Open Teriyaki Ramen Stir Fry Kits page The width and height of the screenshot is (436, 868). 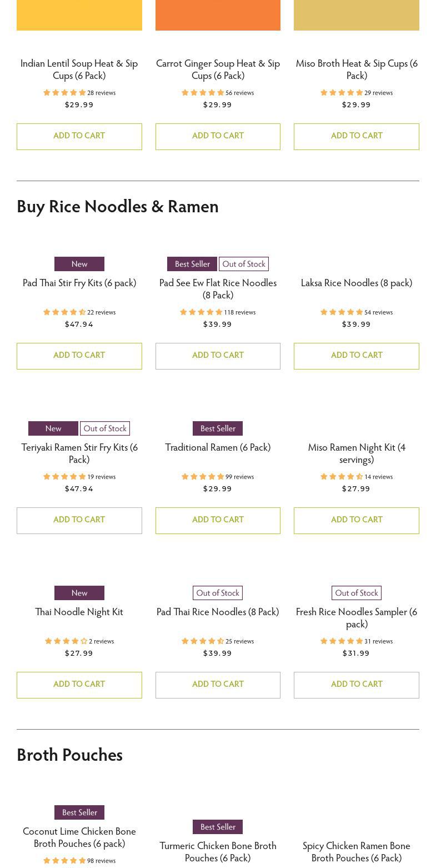coord(79,453)
